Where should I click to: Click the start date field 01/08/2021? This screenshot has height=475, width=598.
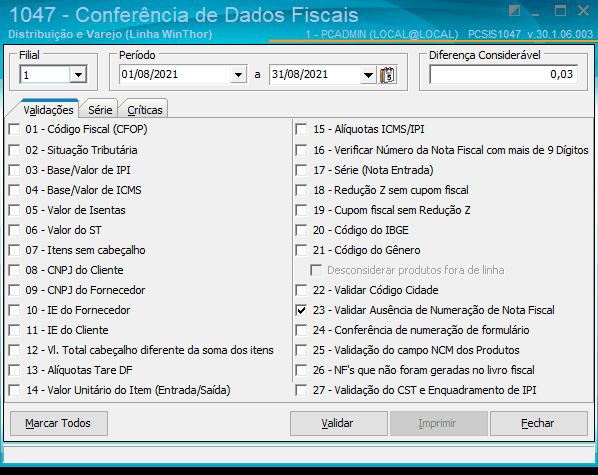[x=175, y=74]
